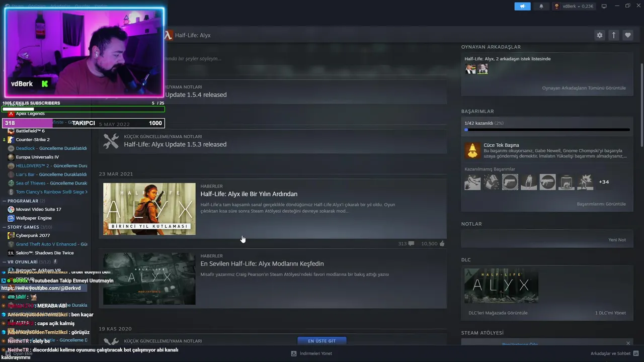Select the jar locked achievement icon
The height and width of the screenshot is (362, 644).
coord(566,182)
